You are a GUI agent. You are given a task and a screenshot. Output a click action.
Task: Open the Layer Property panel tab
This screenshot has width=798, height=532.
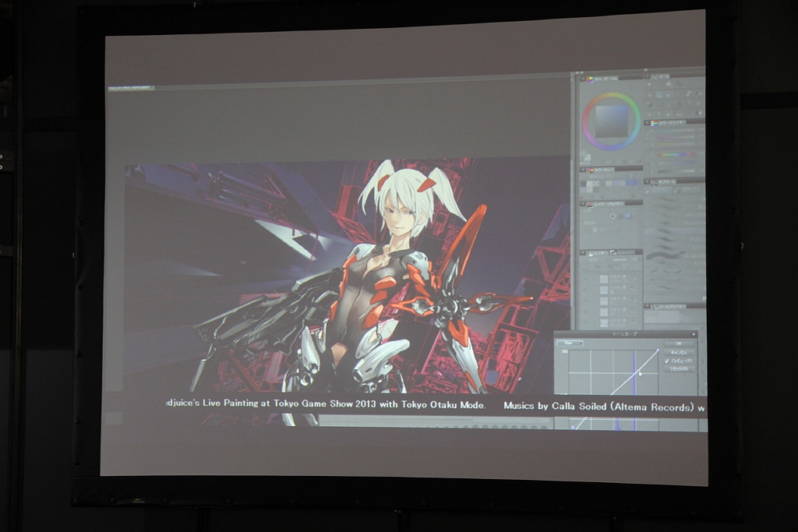(606, 204)
